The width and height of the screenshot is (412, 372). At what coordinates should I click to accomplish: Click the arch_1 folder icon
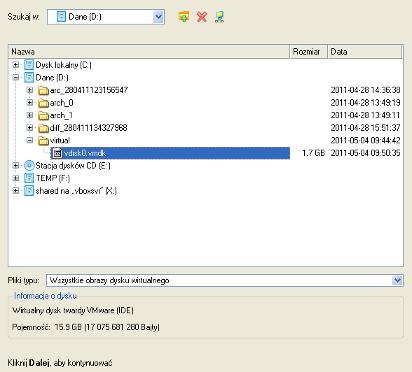point(43,116)
